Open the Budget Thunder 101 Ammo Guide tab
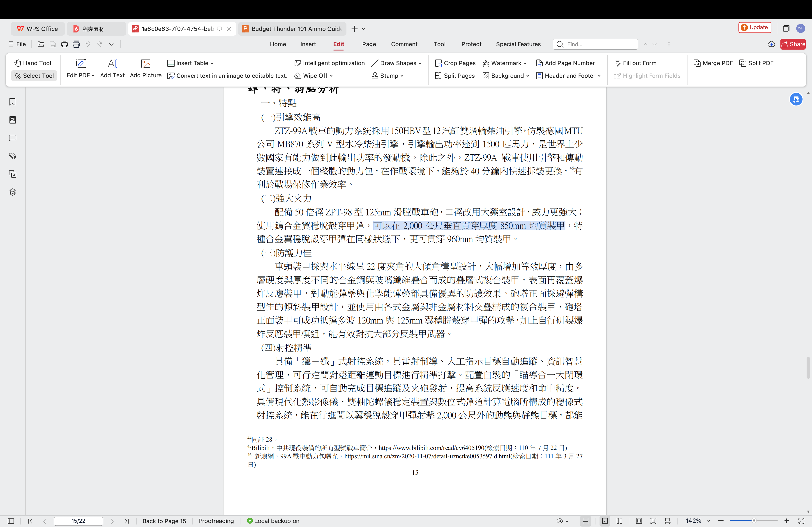Viewport: 812px width, 527px height. pyautogui.click(x=293, y=29)
